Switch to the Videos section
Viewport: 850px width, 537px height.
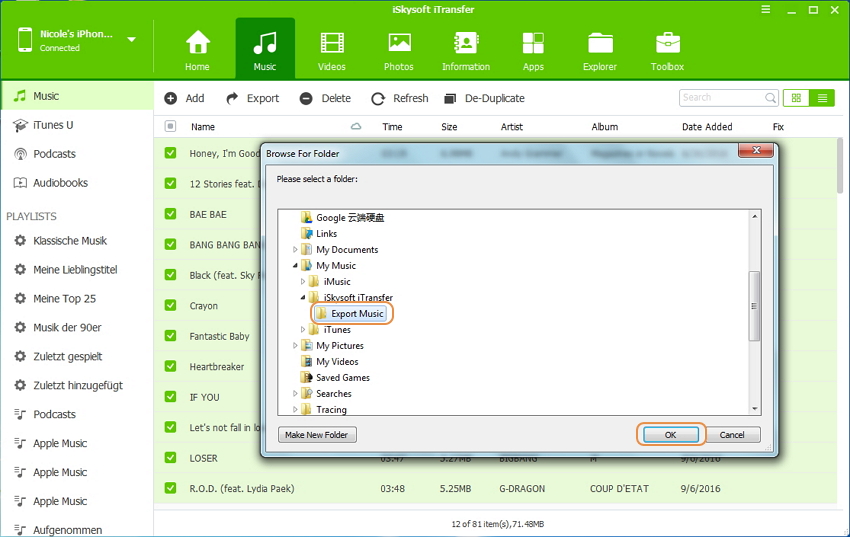click(x=332, y=50)
